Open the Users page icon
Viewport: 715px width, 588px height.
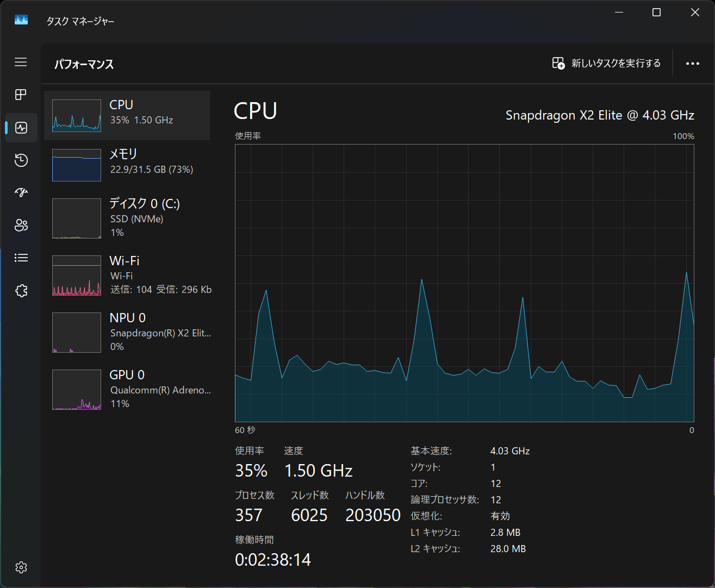click(21, 225)
